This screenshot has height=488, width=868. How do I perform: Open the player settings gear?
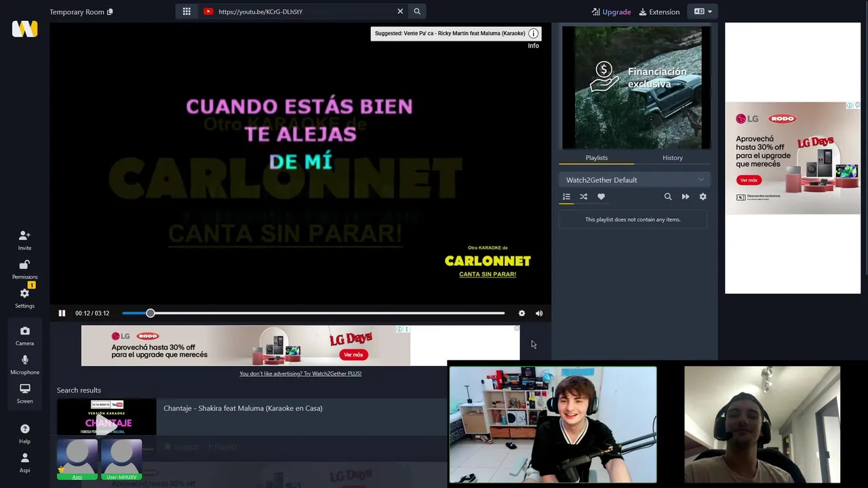coord(521,313)
